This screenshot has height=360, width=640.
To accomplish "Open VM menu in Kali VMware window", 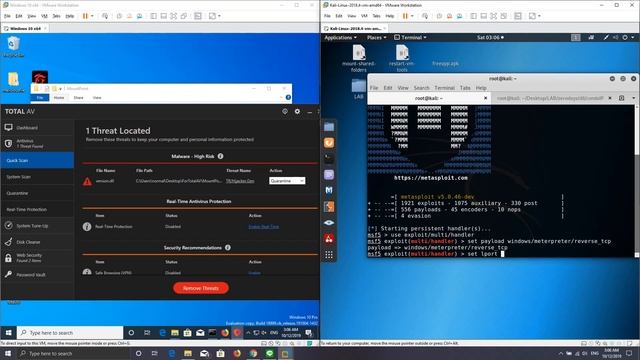I will [364, 16].
